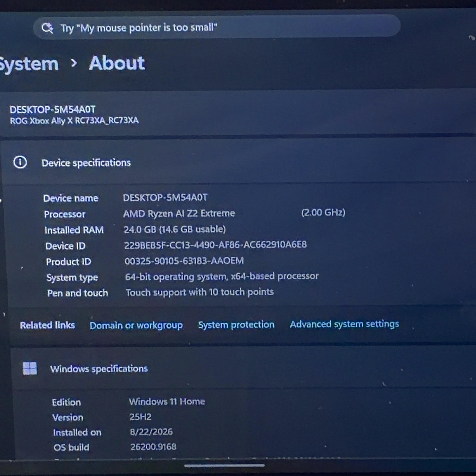The height and width of the screenshot is (476, 476).
Task: Open Advanced system settings link
Action: point(344,324)
